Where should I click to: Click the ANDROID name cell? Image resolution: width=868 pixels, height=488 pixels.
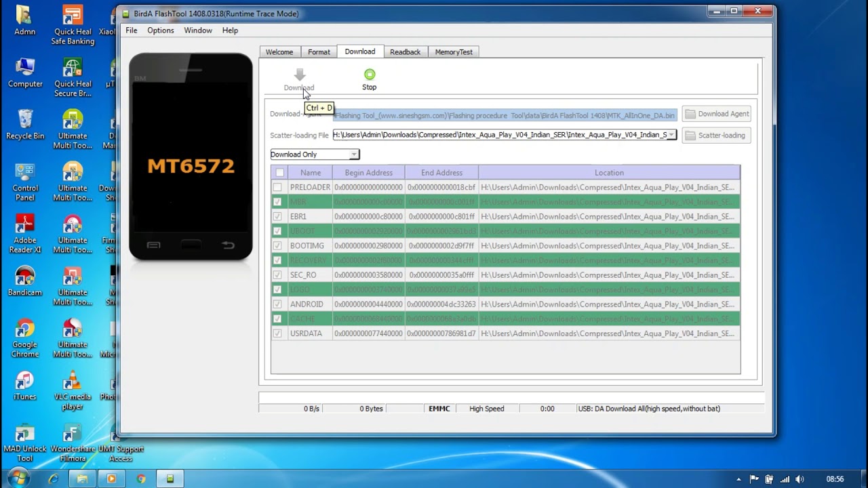click(x=310, y=304)
